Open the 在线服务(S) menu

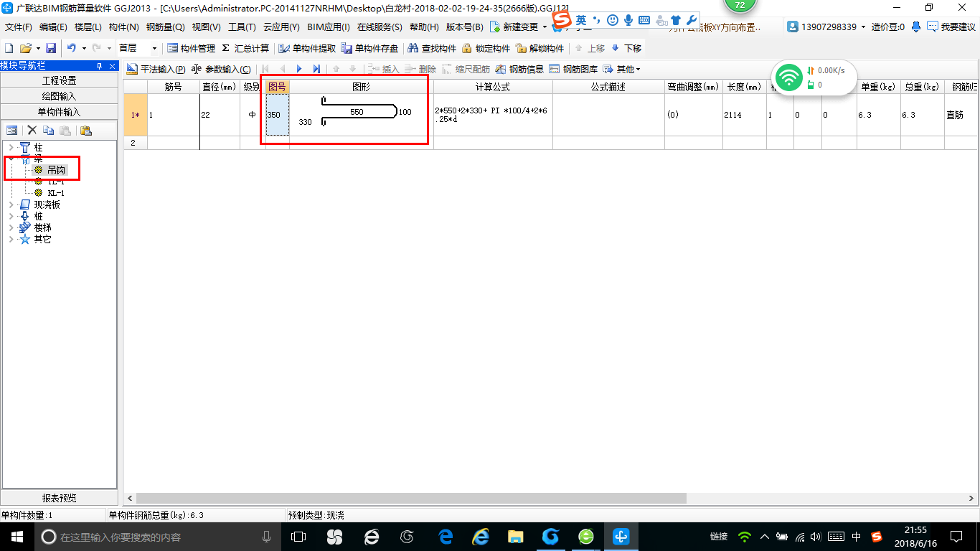(x=380, y=27)
